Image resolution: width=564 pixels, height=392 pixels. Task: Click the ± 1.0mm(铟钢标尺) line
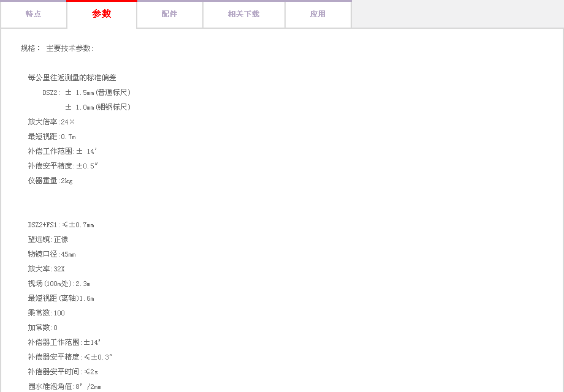97,107
